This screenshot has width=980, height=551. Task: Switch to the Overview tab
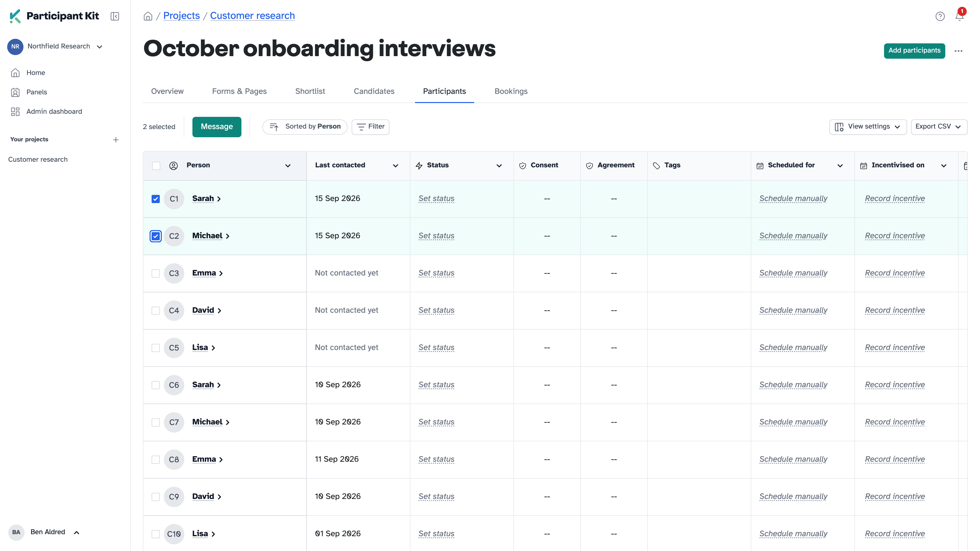pos(167,91)
